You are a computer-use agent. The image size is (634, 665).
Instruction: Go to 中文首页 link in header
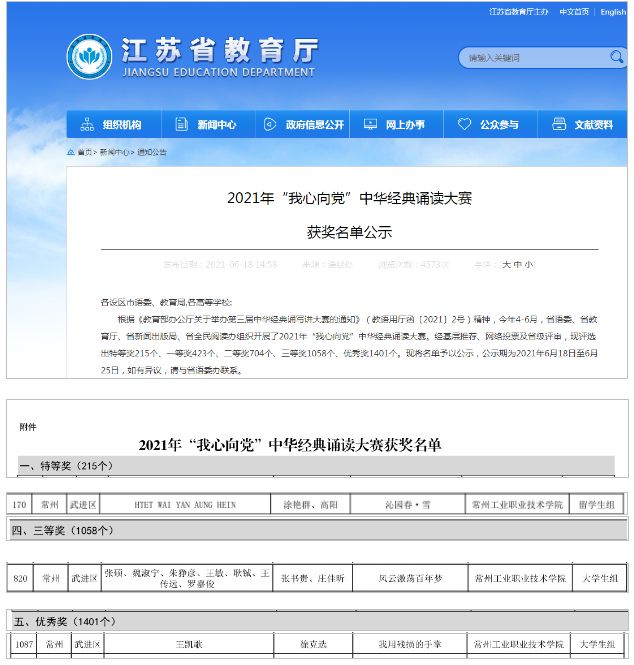pos(573,12)
